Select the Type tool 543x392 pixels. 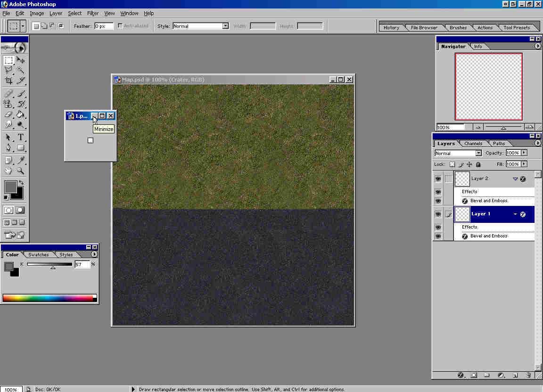(x=21, y=138)
